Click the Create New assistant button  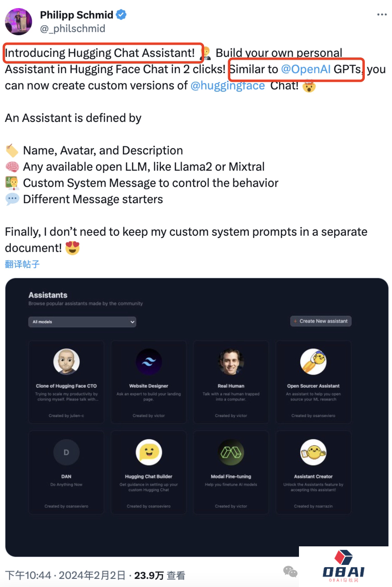pyautogui.click(x=321, y=321)
